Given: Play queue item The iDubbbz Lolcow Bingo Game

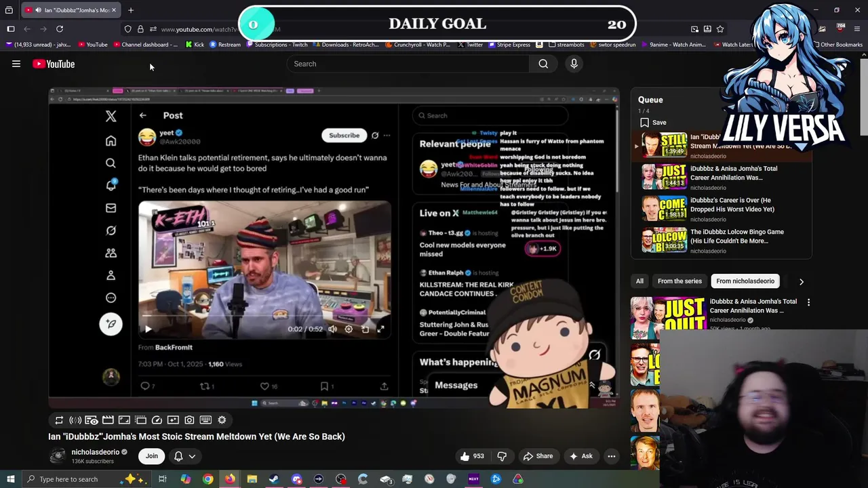Looking at the screenshot, I should point(723,241).
